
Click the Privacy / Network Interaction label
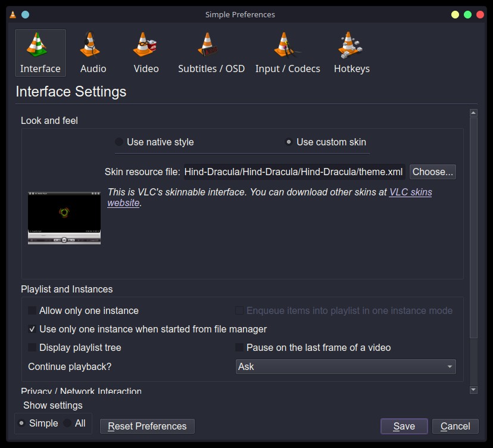(81, 391)
